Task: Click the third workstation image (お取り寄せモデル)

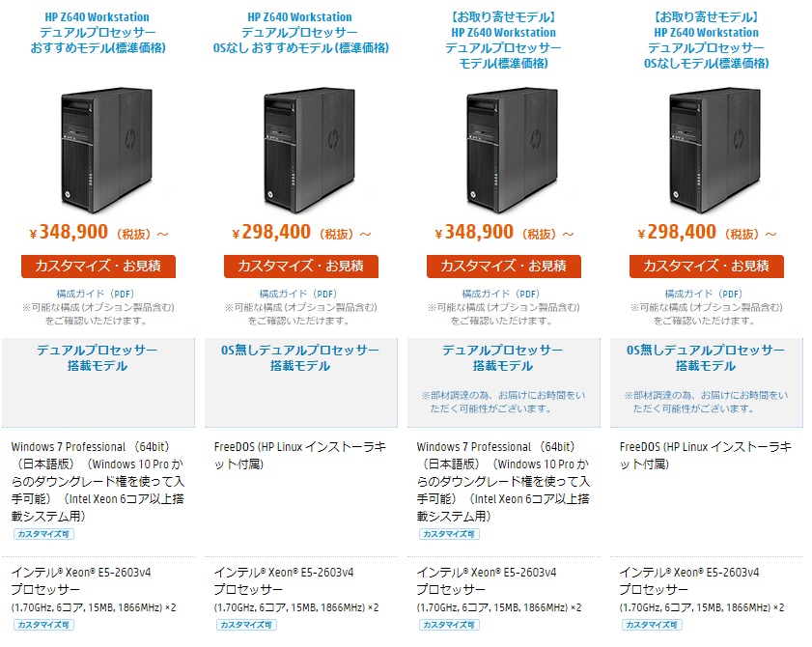Action: (512, 151)
